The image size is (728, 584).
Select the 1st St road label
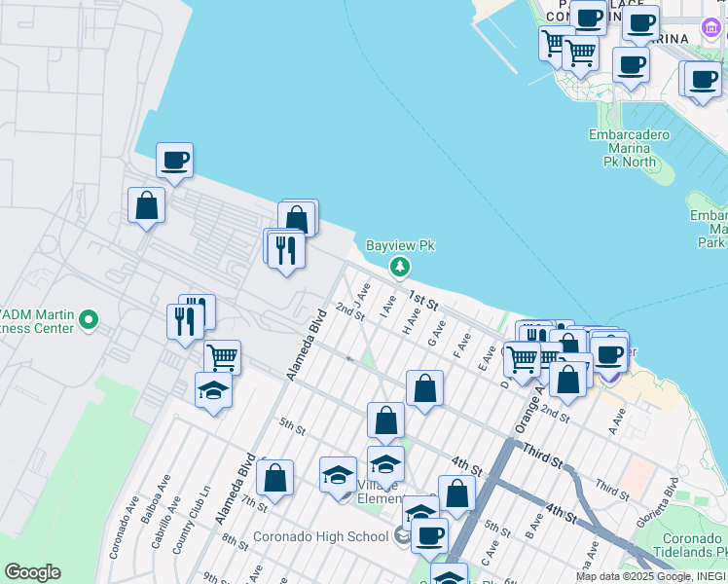[x=423, y=301]
